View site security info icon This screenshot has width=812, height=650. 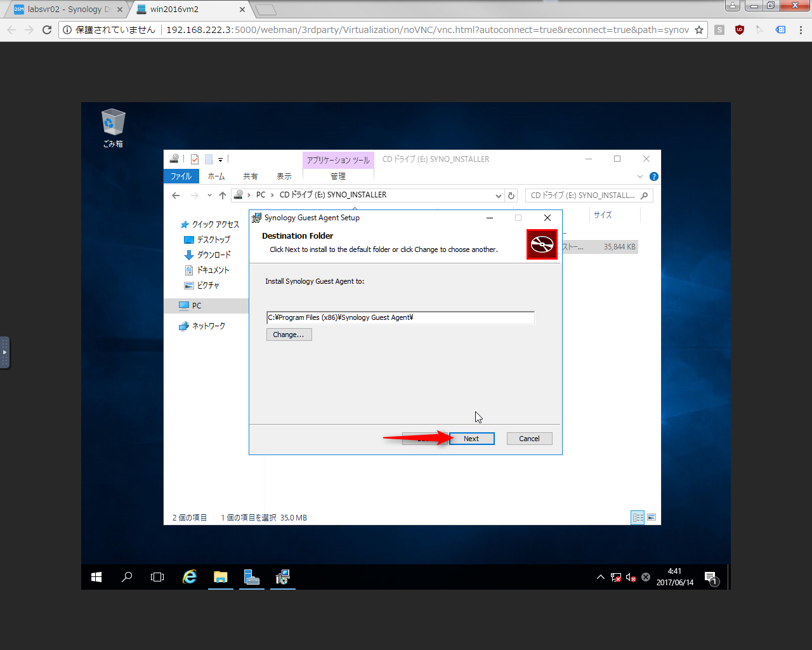pyautogui.click(x=67, y=30)
